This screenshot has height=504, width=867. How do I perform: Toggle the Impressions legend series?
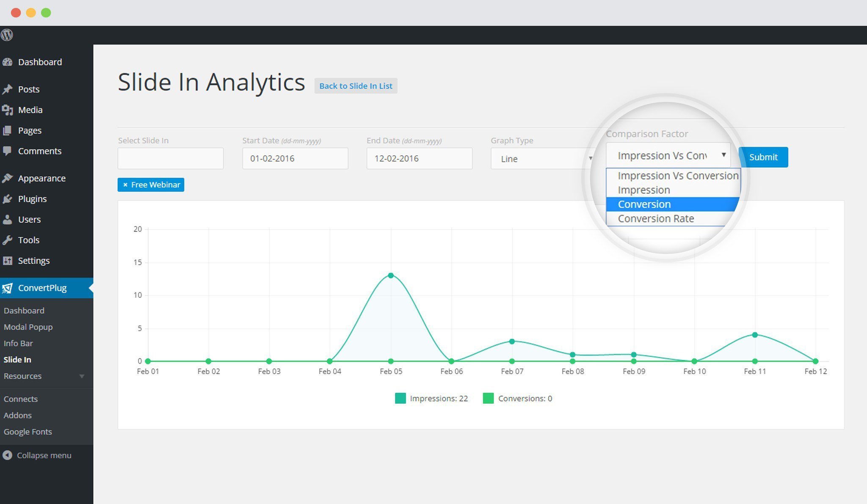(400, 398)
